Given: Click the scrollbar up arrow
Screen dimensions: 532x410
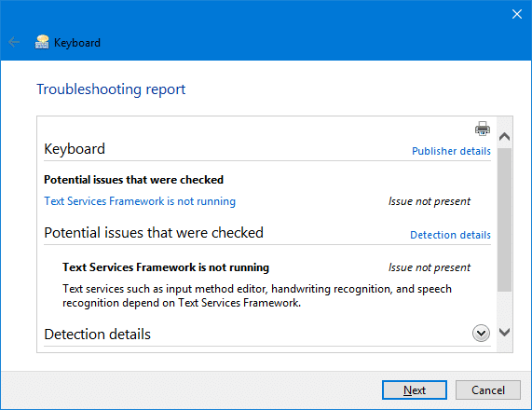Looking at the screenshot, I should (x=505, y=136).
